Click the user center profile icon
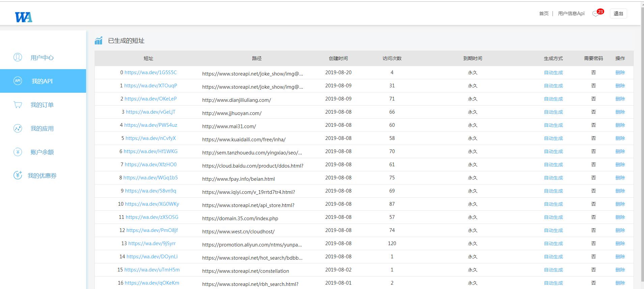 pyautogui.click(x=18, y=57)
